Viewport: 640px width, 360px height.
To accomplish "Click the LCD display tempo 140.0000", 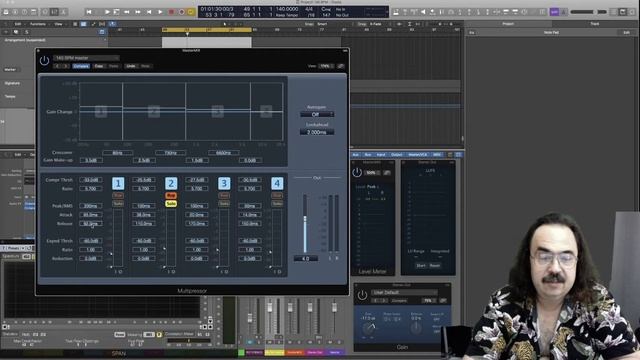I will [287, 9].
